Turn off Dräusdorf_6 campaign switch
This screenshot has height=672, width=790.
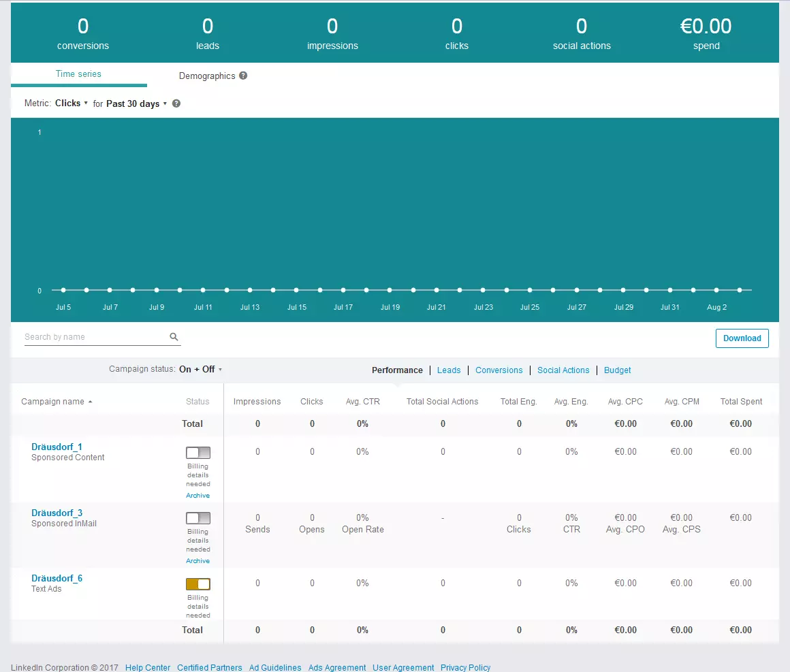pos(198,584)
